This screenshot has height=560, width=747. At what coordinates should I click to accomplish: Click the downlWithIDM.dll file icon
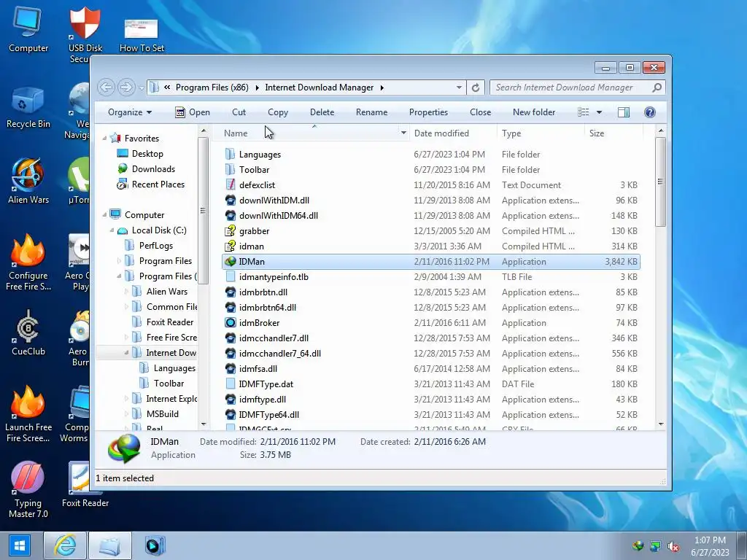click(231, 200)
